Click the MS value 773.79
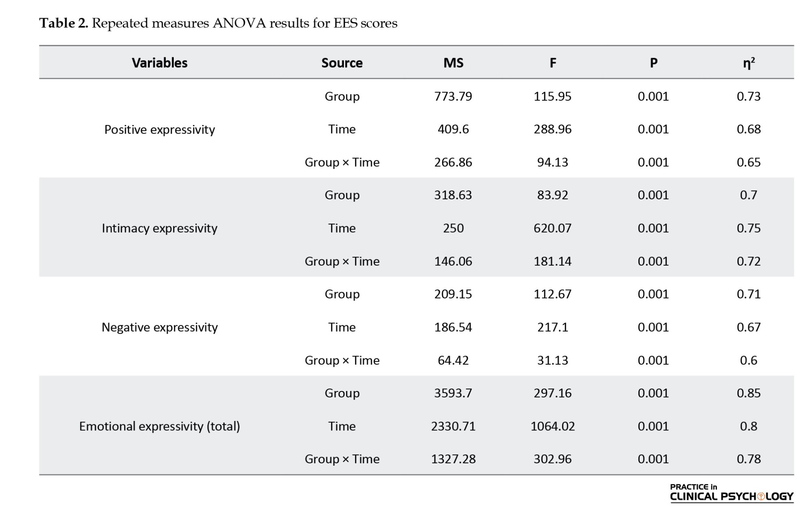The width and height of the screenshot is (812, 514). [453, 96]
